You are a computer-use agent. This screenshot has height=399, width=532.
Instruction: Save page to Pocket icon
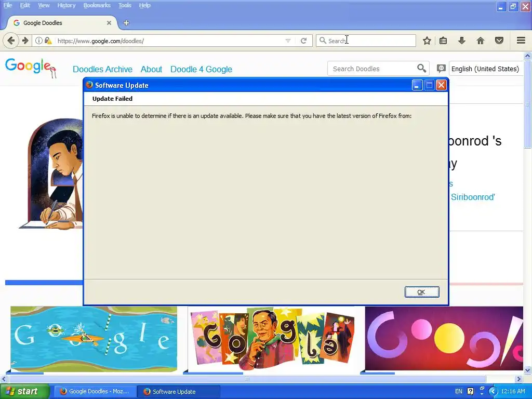click(x=499, y=41)
